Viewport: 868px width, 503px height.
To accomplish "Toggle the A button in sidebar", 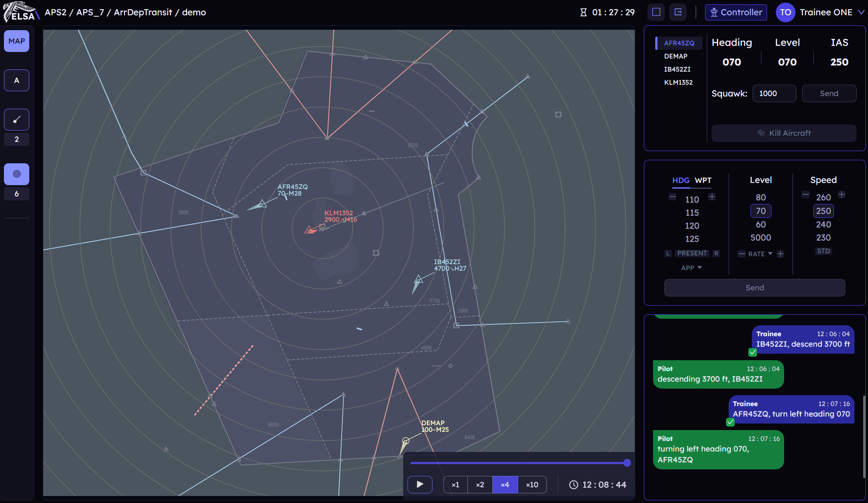I will [17, 80].
